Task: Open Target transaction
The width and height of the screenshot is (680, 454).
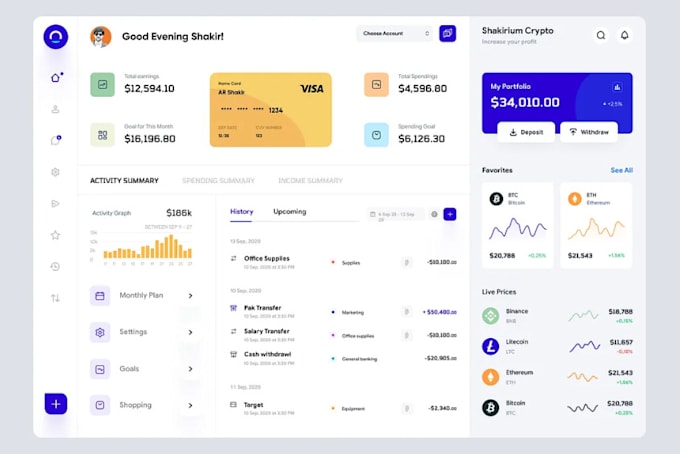Action: (343, 408)
